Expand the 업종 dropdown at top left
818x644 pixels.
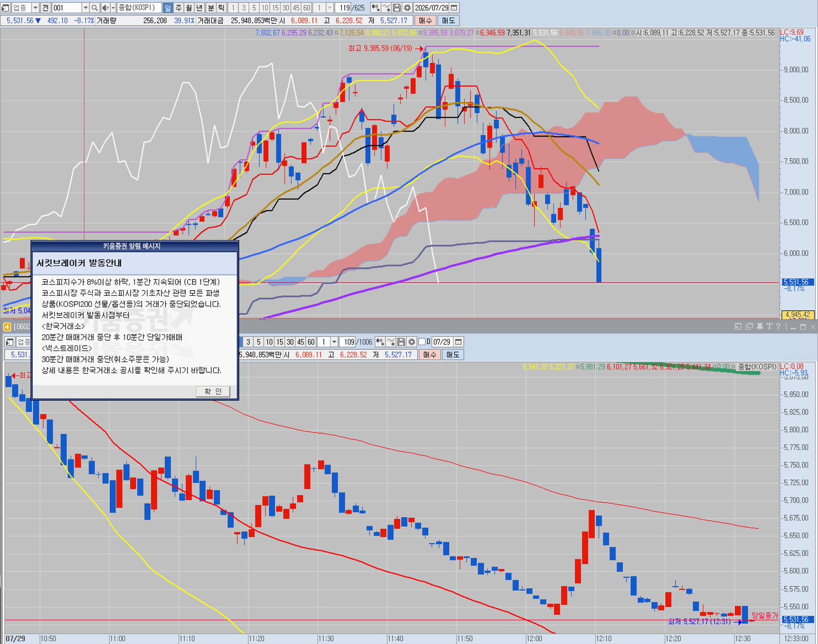35,8
